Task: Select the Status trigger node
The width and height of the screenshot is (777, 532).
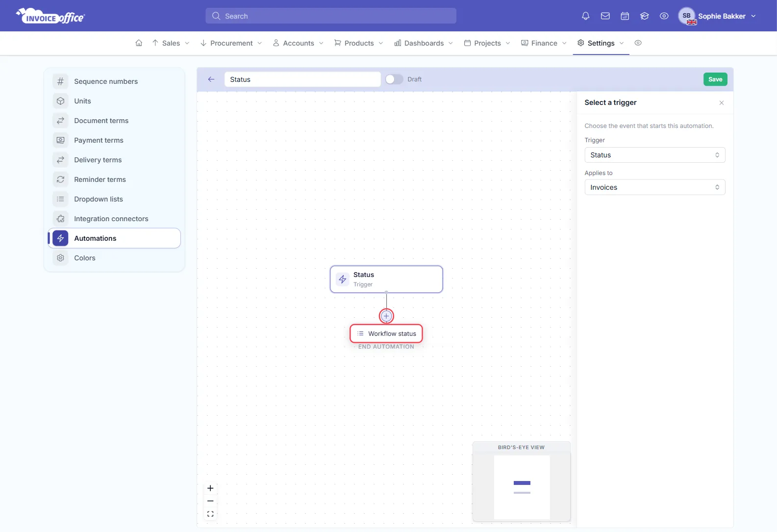Action: point(386,279)
